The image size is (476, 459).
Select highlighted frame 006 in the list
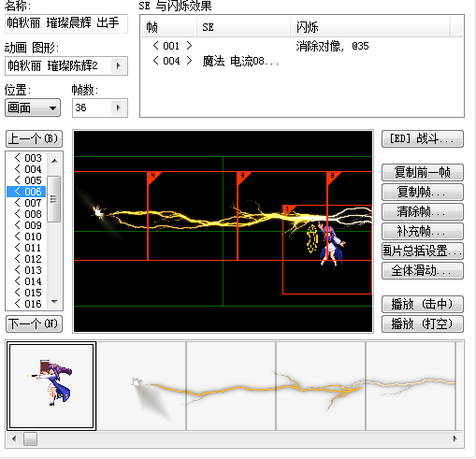[x=27, y=192]
